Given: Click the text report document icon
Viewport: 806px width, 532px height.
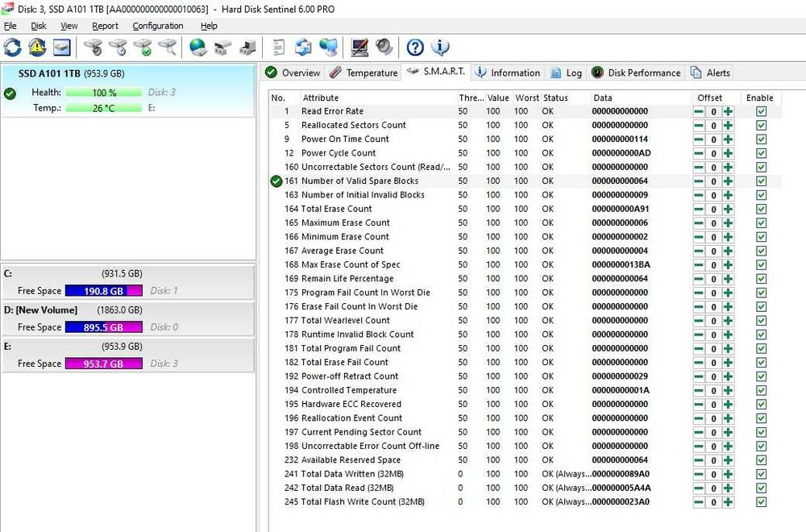Looking at the screenshot, I should pos(279,48).
